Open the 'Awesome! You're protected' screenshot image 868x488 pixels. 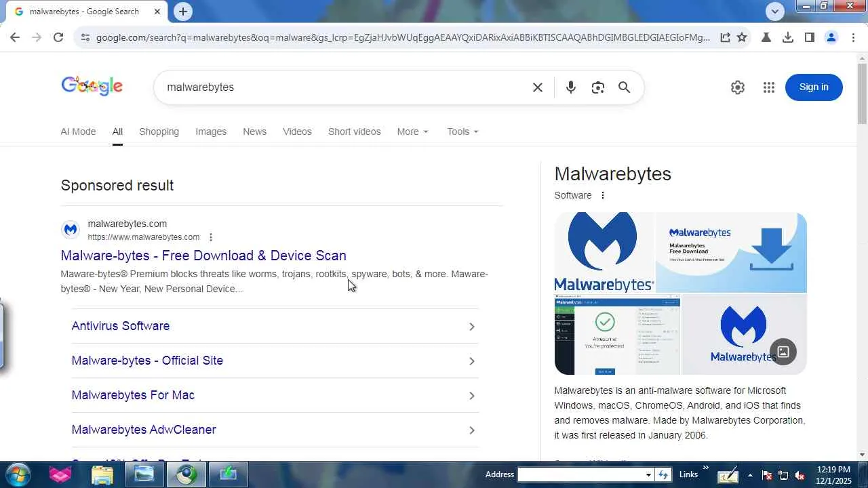(x=617, y=334)
